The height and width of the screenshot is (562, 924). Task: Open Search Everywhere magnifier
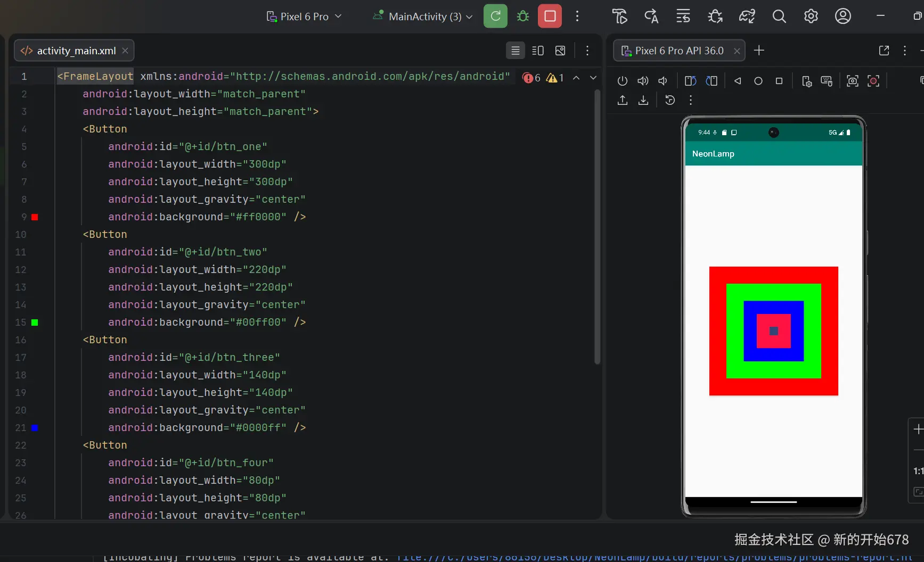click(779, 16)
